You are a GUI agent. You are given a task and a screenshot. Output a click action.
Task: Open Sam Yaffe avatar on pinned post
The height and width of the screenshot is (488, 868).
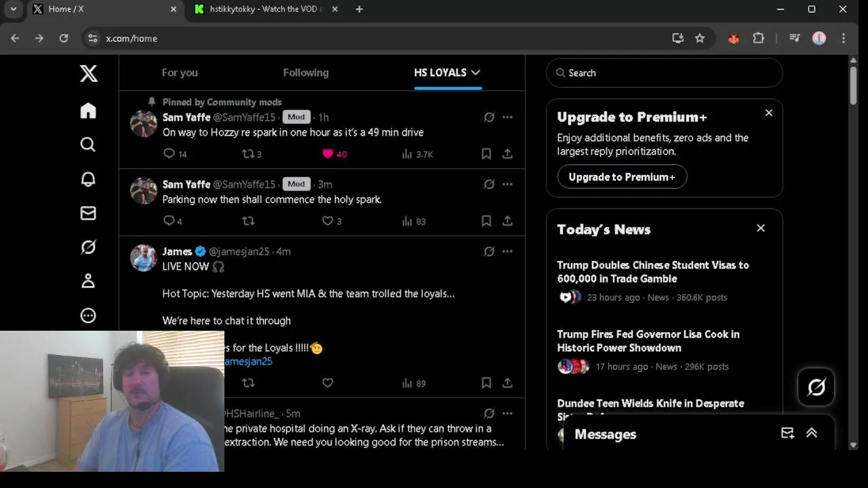pos(144,124)
